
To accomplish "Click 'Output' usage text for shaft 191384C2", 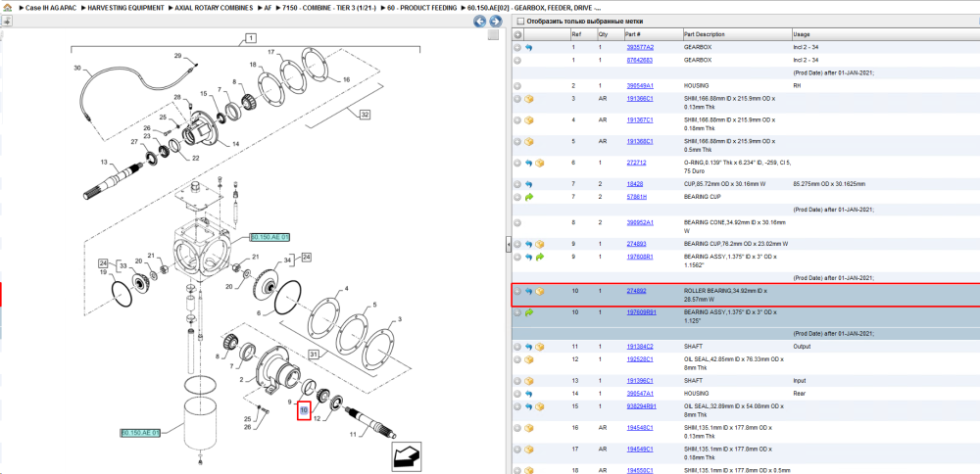I will point(802,347).
